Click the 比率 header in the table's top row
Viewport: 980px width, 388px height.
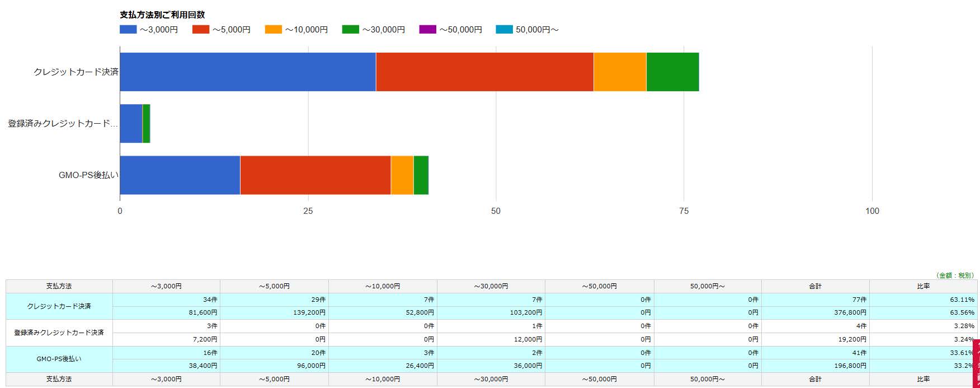pos(923,286)
